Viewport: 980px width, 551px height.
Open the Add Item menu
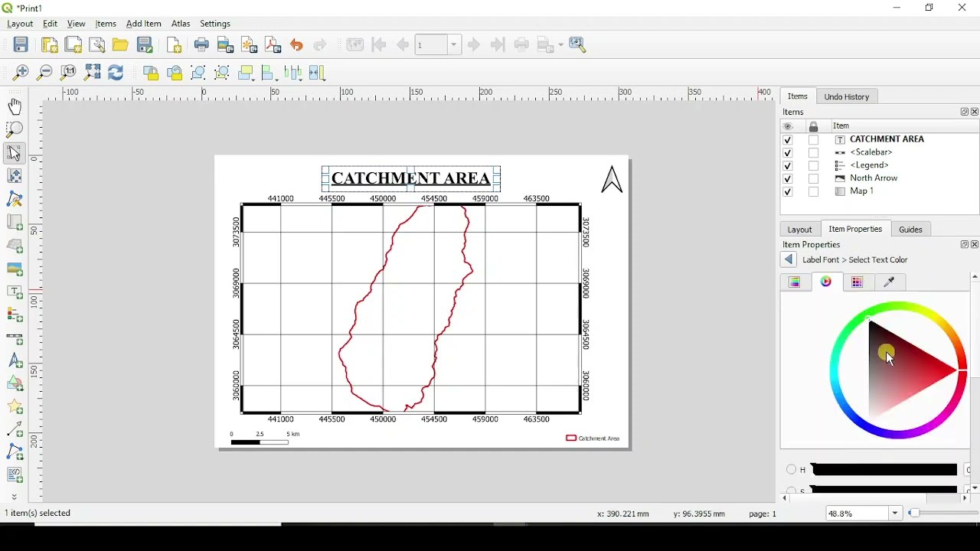144,24
